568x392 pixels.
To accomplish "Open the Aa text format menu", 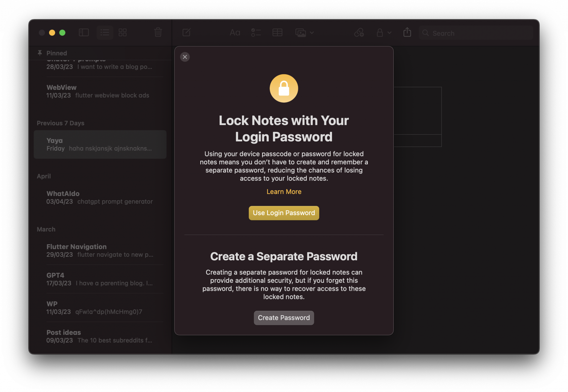I will click(x=235, y=33).
